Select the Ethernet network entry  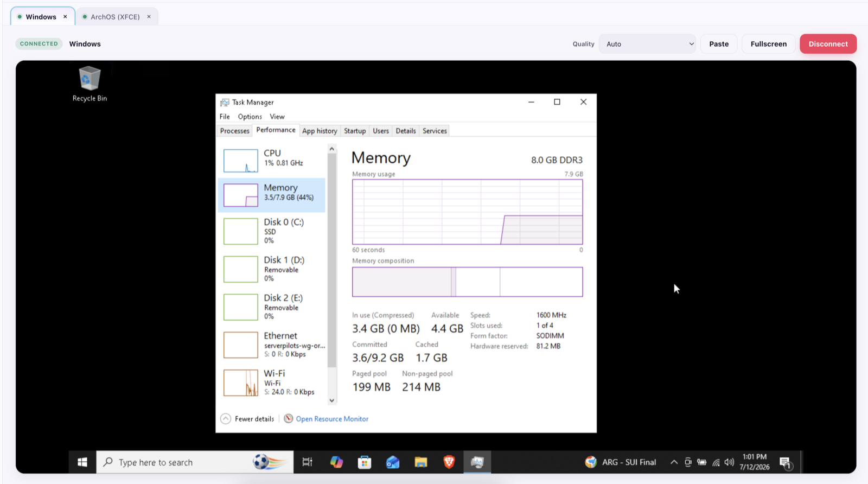(x=272, y=345)
